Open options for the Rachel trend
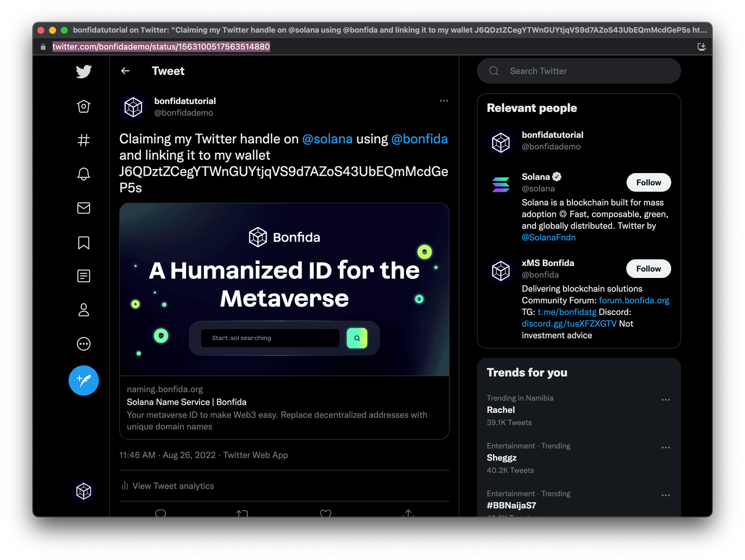The height and width of the screenshot is (560, 745). point(665,400)
